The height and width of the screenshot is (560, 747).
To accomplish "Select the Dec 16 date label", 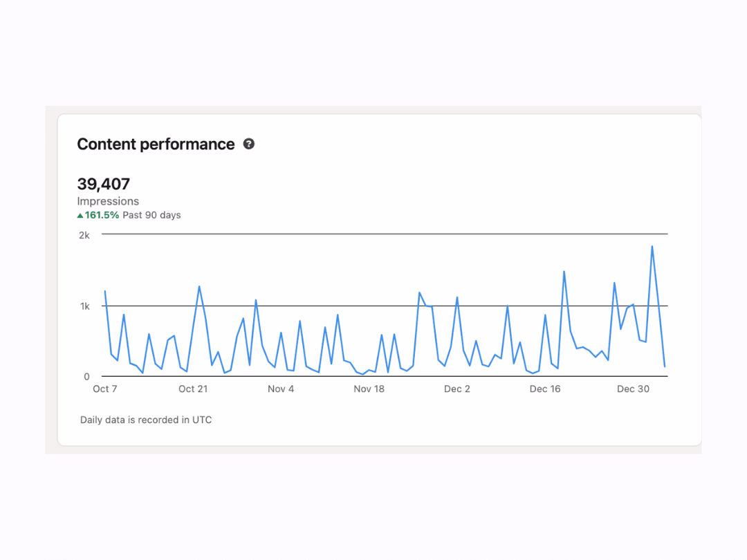I will coord(545,389).
